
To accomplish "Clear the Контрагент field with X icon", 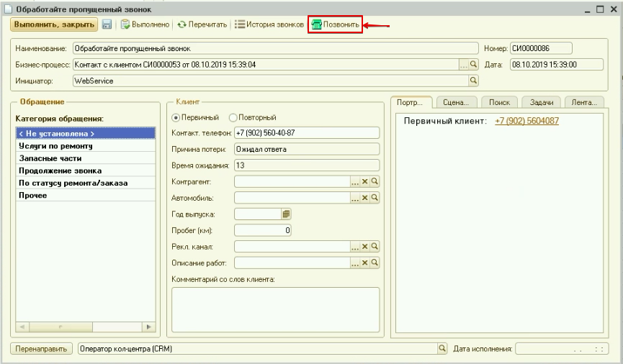I will pyautogui.click(x=364, y=181).
